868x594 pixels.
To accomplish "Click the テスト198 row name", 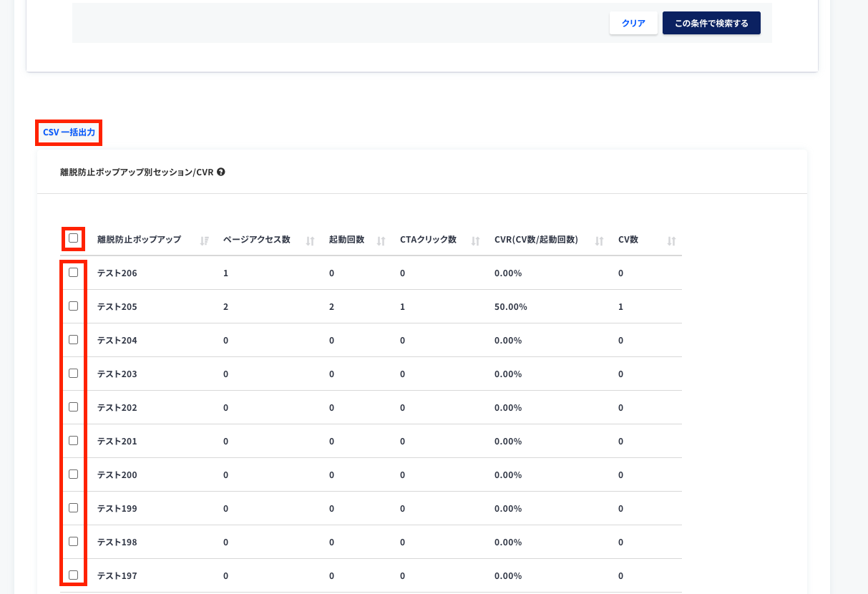I will coord(117,542).
